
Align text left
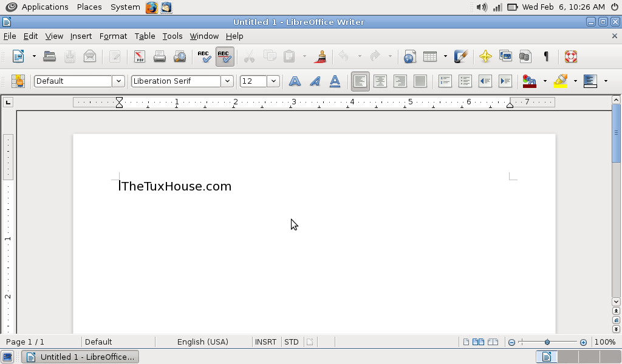[360, 81]
